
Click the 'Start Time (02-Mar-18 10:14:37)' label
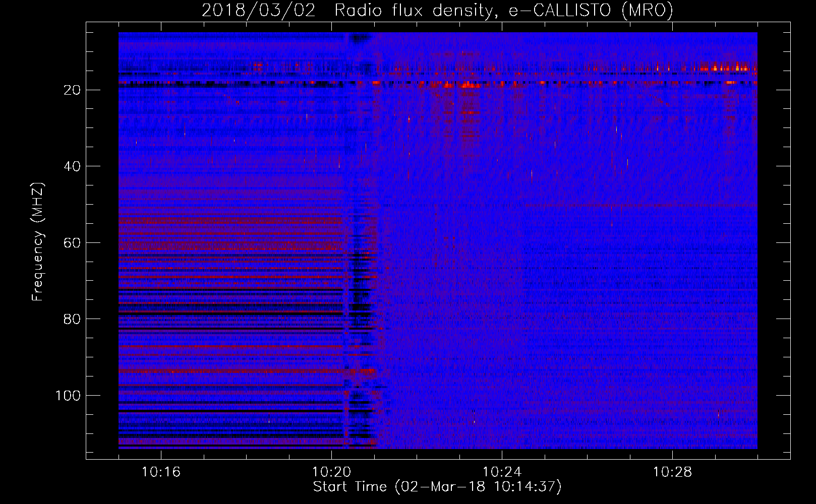pos(437,487)
